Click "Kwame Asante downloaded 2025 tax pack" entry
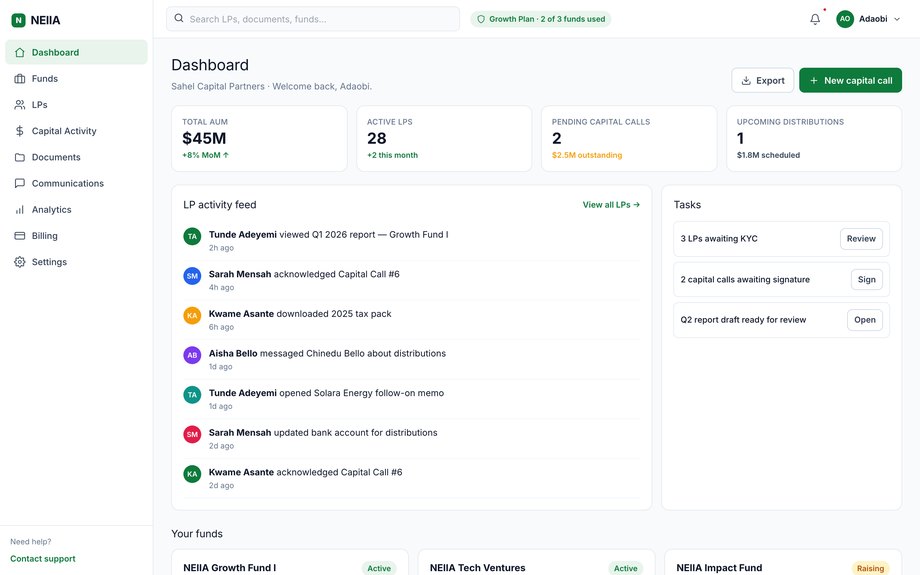Image resolution: width=920 pixels, height=575 pixels. click(411, 320)
